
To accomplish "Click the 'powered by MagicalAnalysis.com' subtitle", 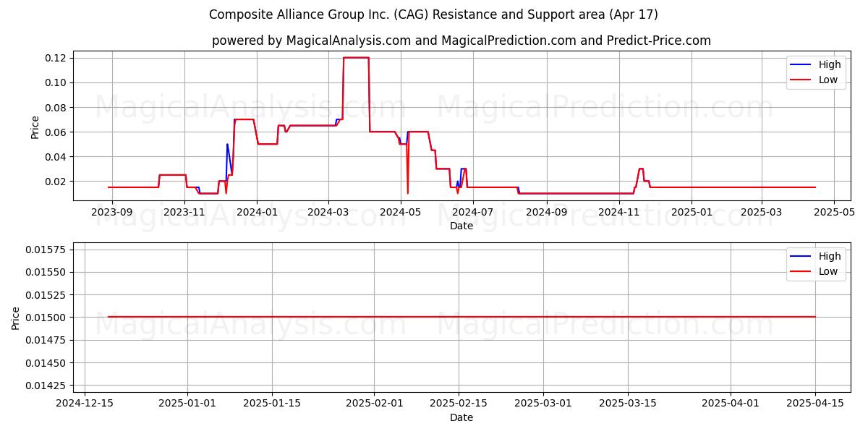I will coord(461,41).
